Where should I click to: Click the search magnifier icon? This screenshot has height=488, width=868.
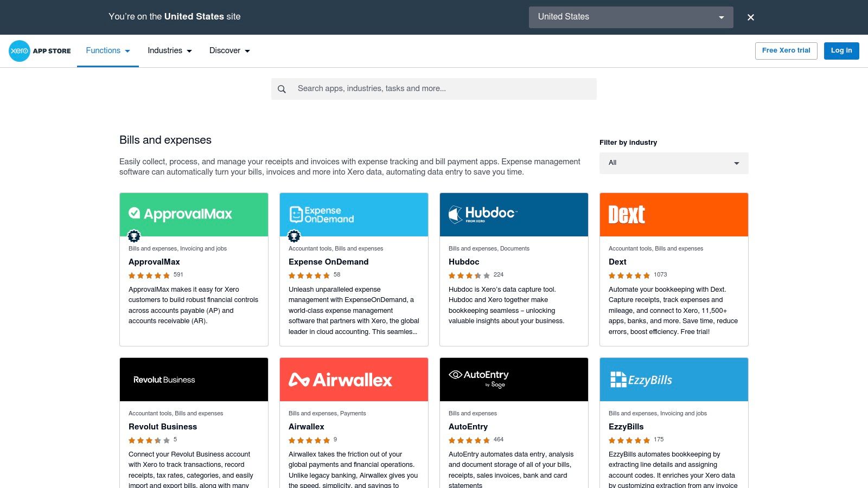tap(282, 88)
